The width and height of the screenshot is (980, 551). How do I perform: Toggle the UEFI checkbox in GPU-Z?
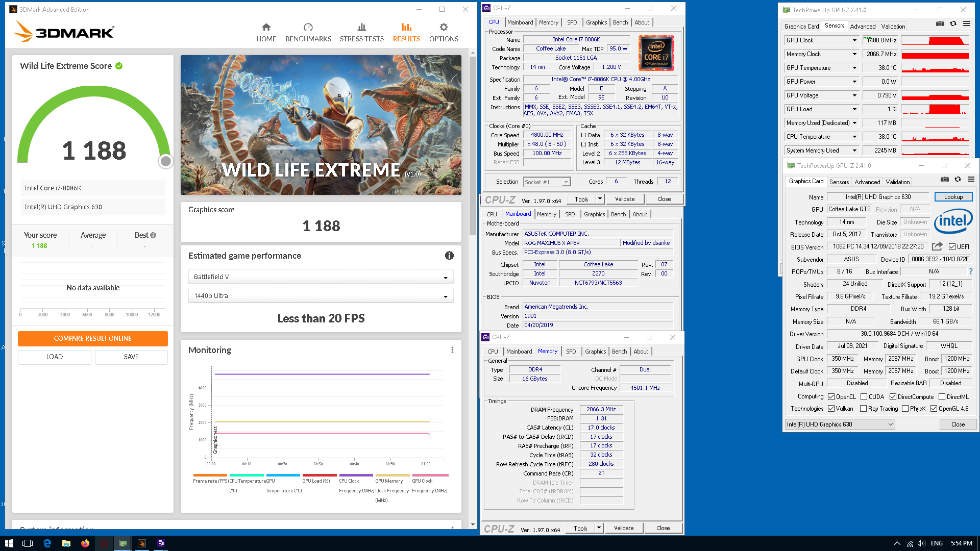pos(952,247)
